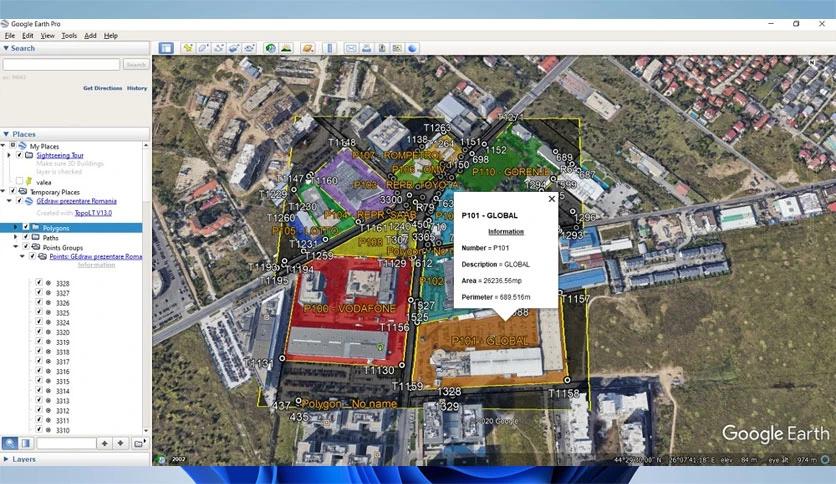
Task: Open the planet switcher icon
Action: [308, 48]
